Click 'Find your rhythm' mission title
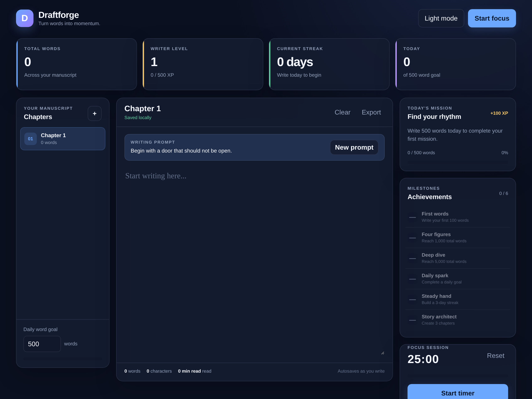The height and width of the screenshot is (399, 532). coord(434,117)
